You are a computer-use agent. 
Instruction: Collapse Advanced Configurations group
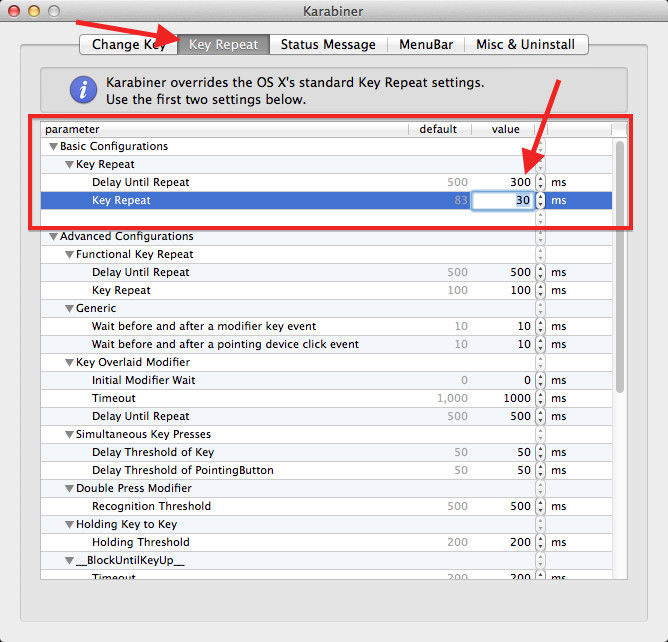coord(53,236)
